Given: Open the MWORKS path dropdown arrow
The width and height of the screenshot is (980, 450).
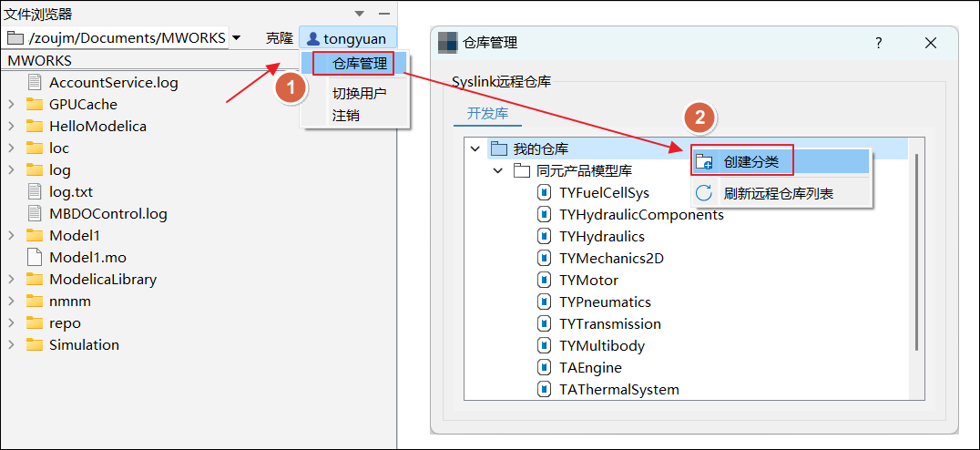Looking at the screenshot, I should (x=237, y=38).
